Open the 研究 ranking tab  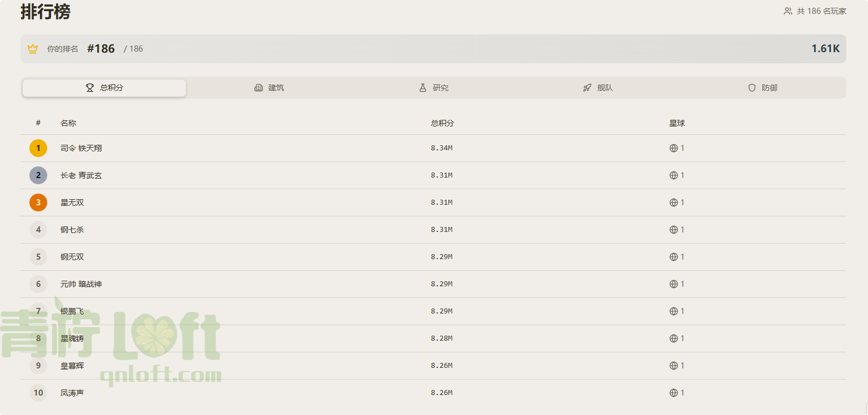pos(433,88)
